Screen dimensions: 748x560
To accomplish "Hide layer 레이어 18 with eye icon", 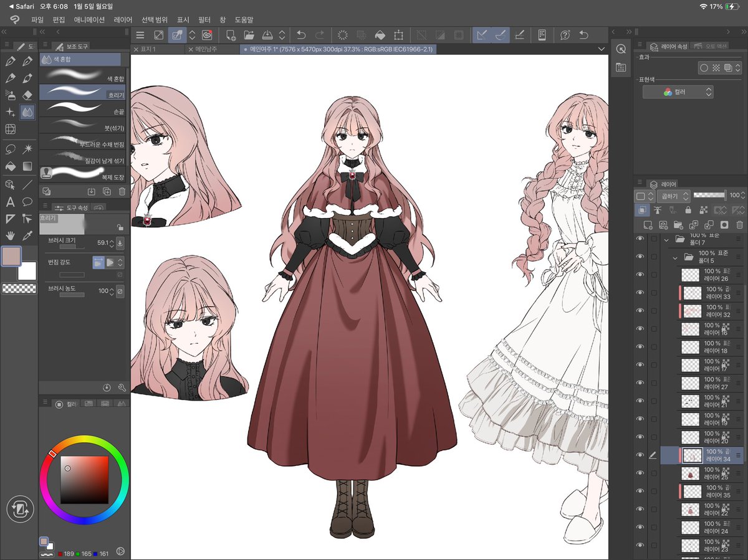I will (640, 347).
